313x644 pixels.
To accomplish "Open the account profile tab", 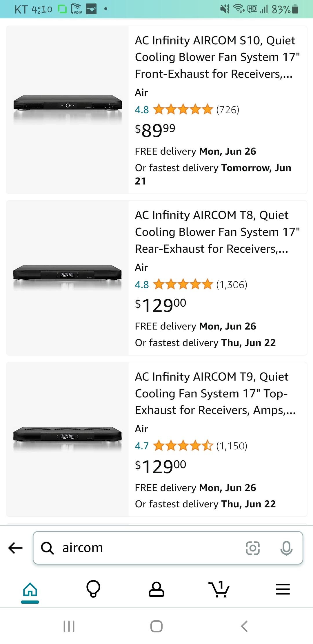I will point(156,589).
